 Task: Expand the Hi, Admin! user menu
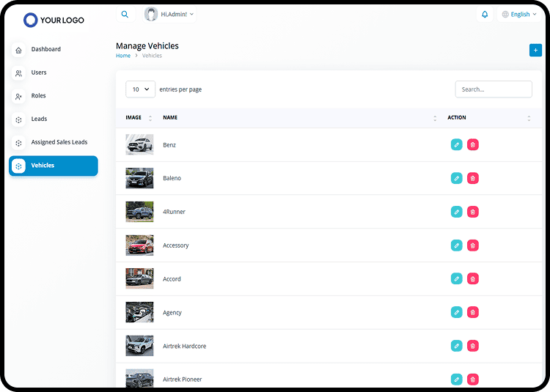point(169,14)
